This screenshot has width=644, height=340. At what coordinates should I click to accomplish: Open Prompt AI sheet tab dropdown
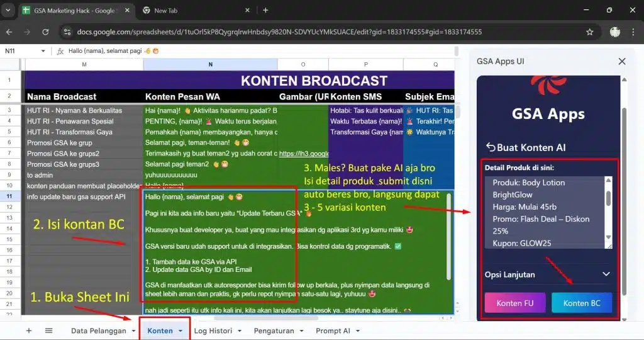(x=358, y=331)
